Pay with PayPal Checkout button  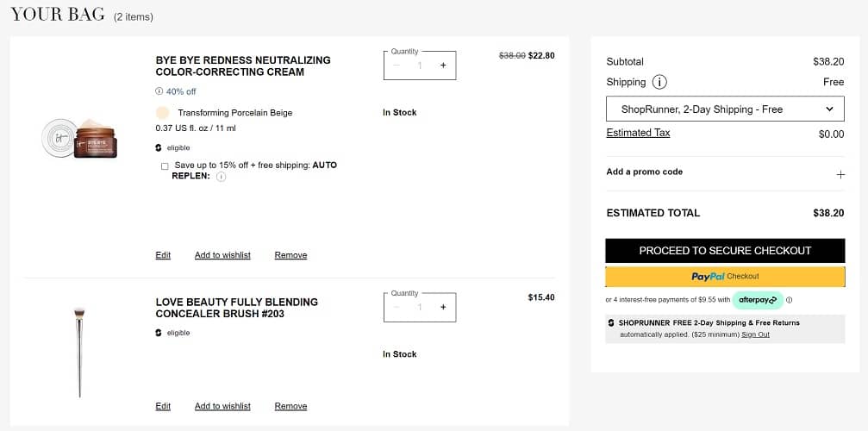(x=725, y=277)
